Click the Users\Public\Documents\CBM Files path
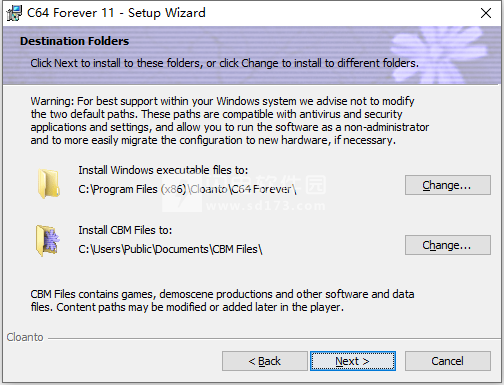504x385 pixels. click(x=170, y=249)
